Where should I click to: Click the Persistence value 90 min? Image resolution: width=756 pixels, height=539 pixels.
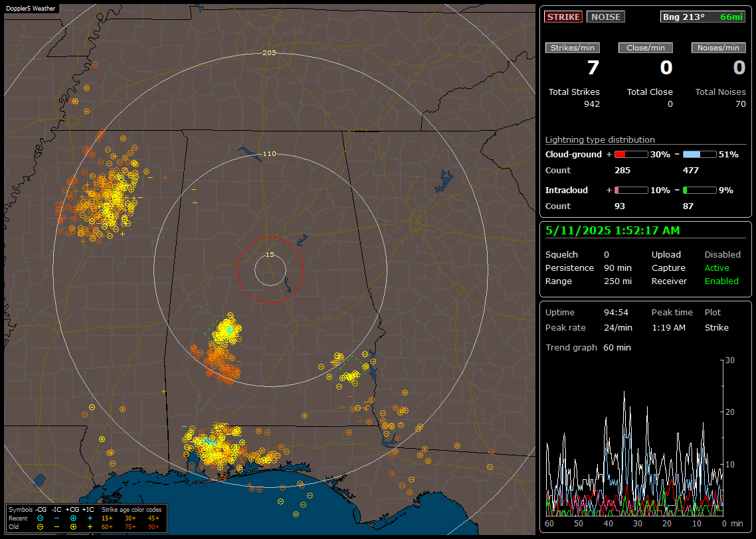coord(618,268)
